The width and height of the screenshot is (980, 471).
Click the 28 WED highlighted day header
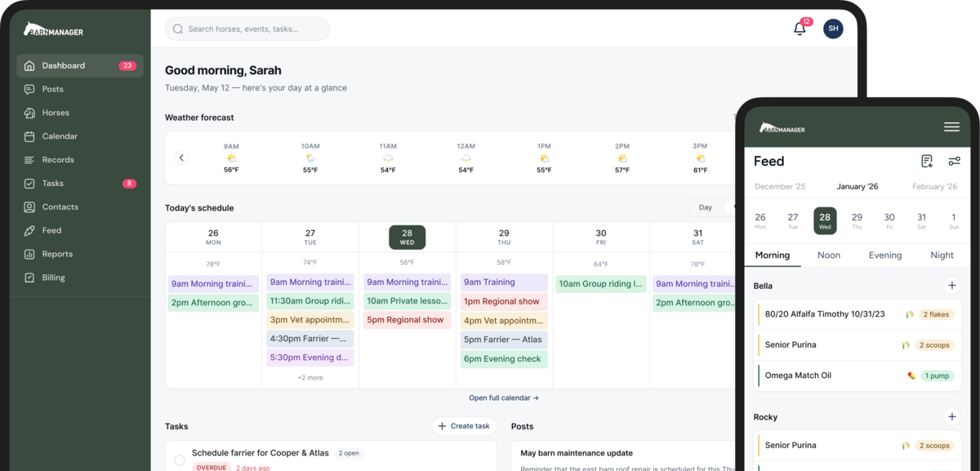407,237
